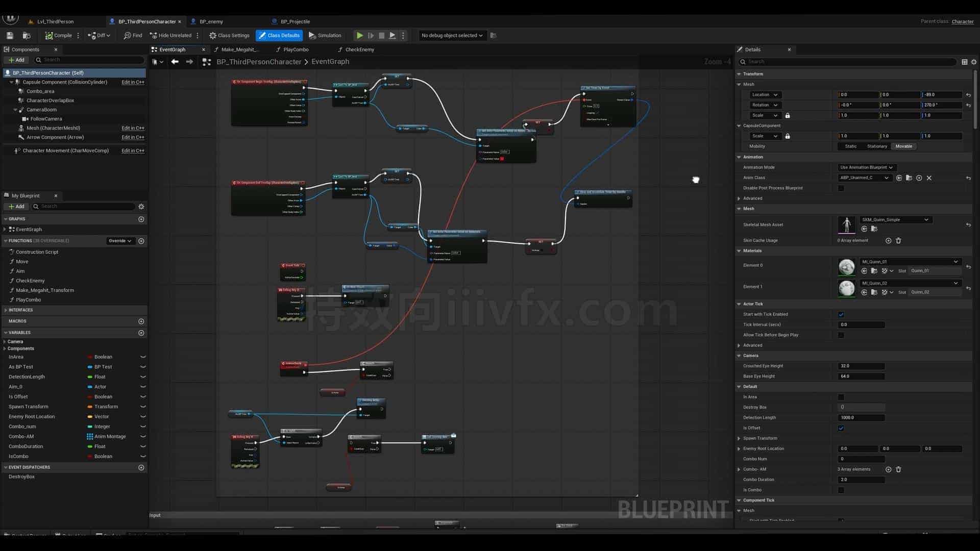
Task: Add element to Skin Cache Usage array
Action: click(x=888, y=240)
